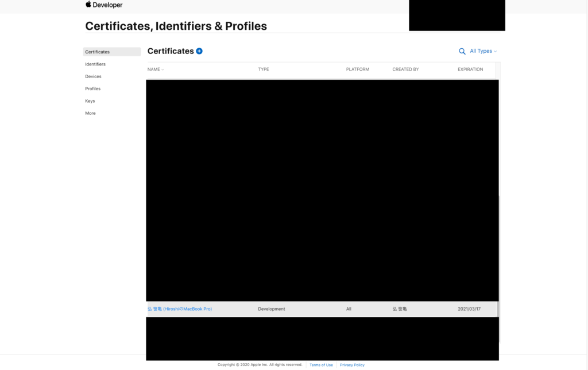Open search with the magnifier icon
Image resolution: width=588 pixels, height=370 pixels.
(x=462, y=51)
